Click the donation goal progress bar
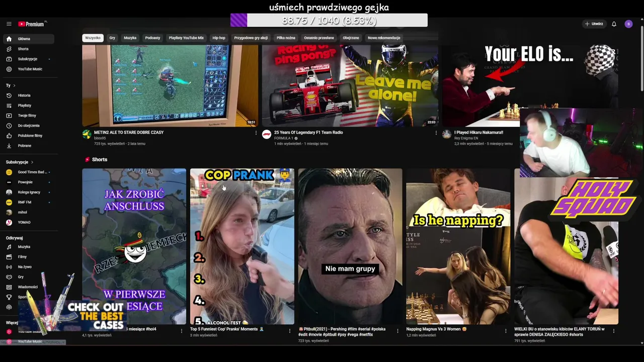This screenshot has height=362, width=644. click(329, 21)
